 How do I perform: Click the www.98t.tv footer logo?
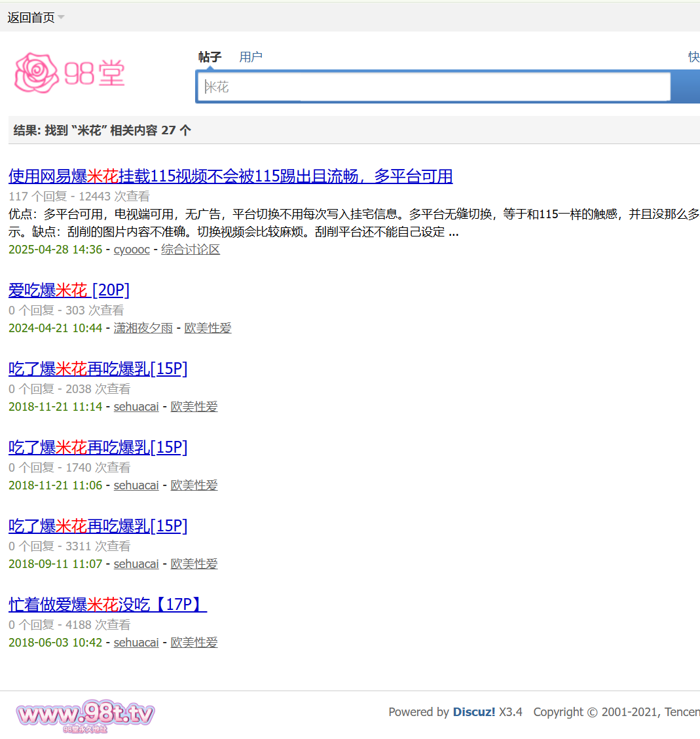click(x=85, y=715)
